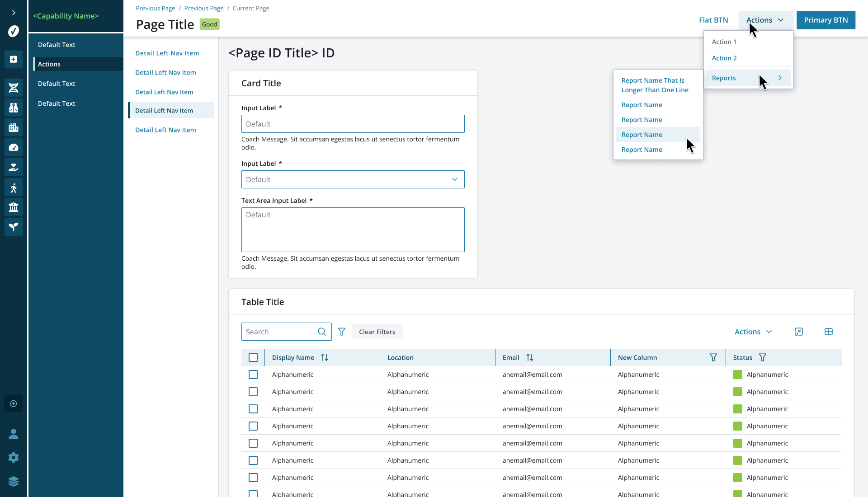
Task: Expand the collapsed sidebar with top chevron
Action: click(x=14, y=13)
